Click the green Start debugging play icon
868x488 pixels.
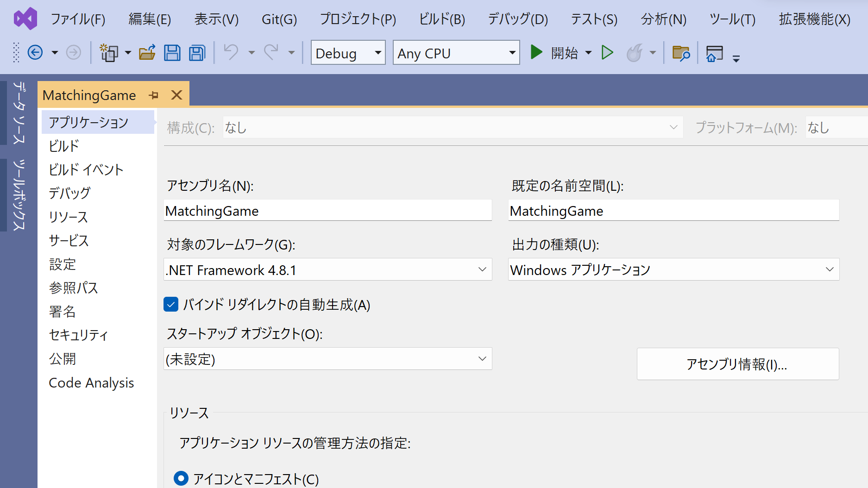tap(536, 52)
